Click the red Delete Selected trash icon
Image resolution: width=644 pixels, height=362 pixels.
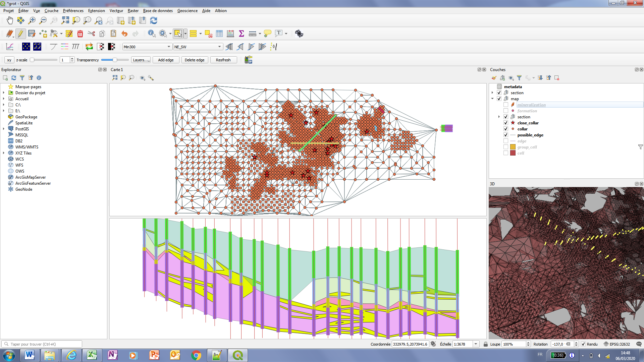pyautogui.click(x=80, y=34)
